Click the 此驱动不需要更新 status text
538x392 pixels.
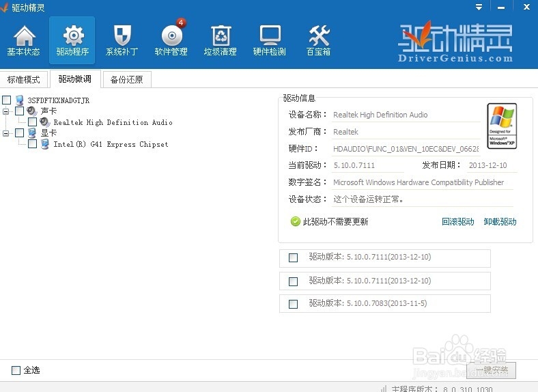335,222
